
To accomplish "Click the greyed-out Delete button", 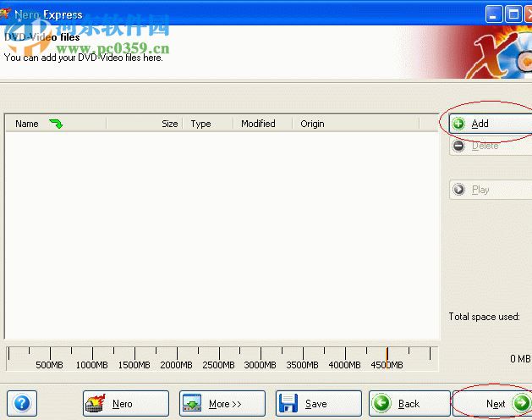I will point(491,146).
